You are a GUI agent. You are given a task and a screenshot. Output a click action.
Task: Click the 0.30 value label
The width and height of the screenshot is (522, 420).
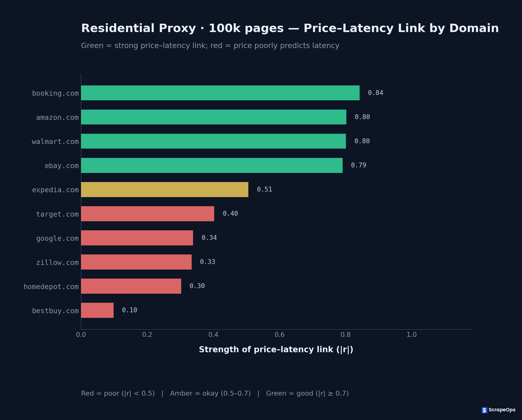point(197,286)
